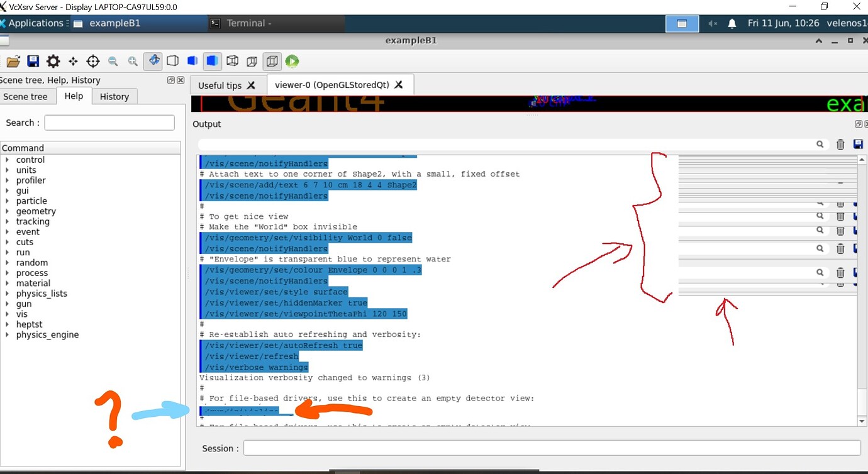
Task: Save the viewer scene with the floppy icon
Action: click(32, 61)
